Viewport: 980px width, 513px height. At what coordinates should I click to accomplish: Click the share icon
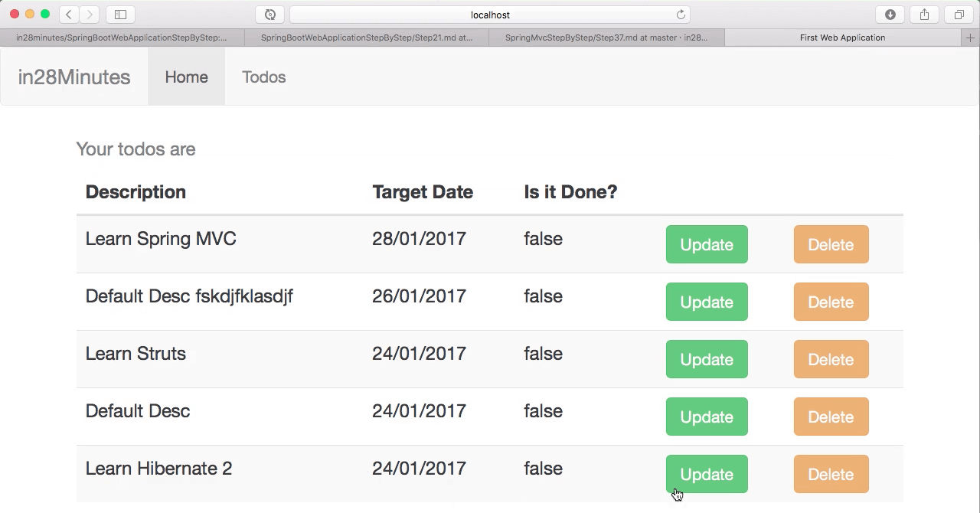(x=923, y=14)
